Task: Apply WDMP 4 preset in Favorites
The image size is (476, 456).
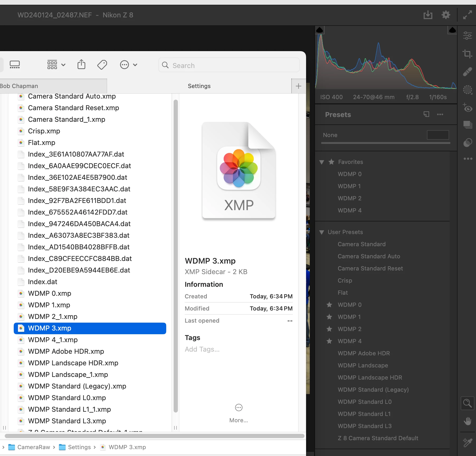Action: tap(350, 210)
